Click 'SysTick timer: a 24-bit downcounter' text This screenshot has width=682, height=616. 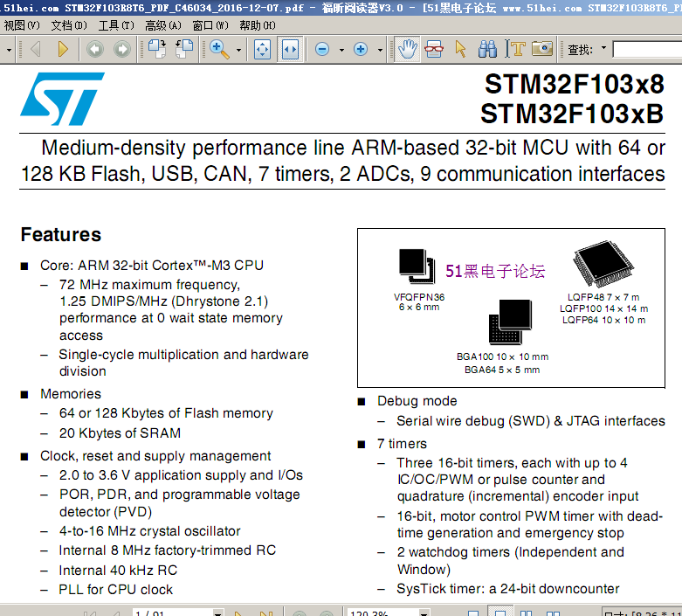(508, 589)
